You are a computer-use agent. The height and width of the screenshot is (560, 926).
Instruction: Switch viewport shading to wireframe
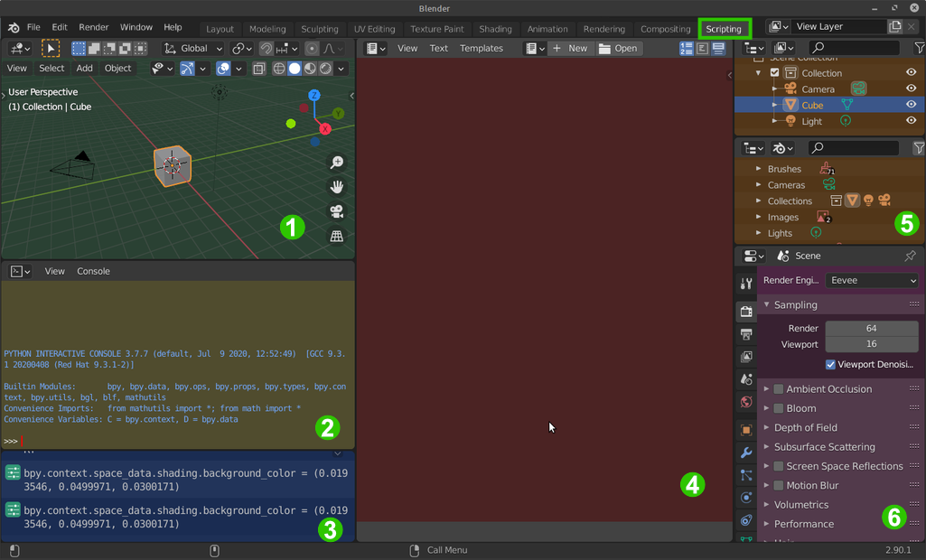(279, 69)
